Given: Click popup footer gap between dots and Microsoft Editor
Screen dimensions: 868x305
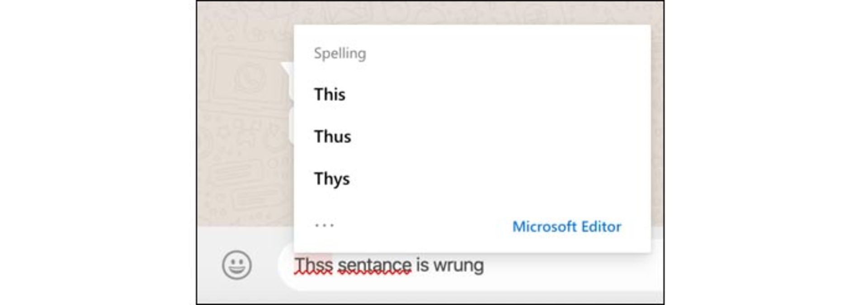Looking at the screenshot, I should [420, 226].
